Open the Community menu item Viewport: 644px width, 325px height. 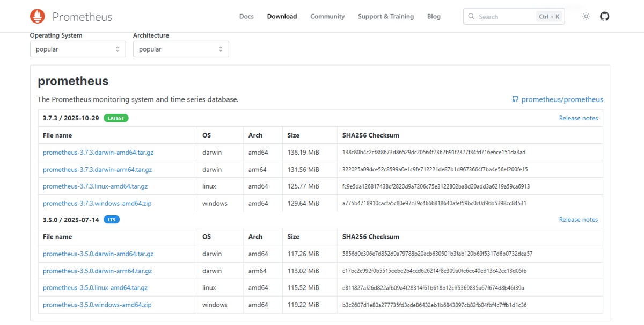[327, 17]
